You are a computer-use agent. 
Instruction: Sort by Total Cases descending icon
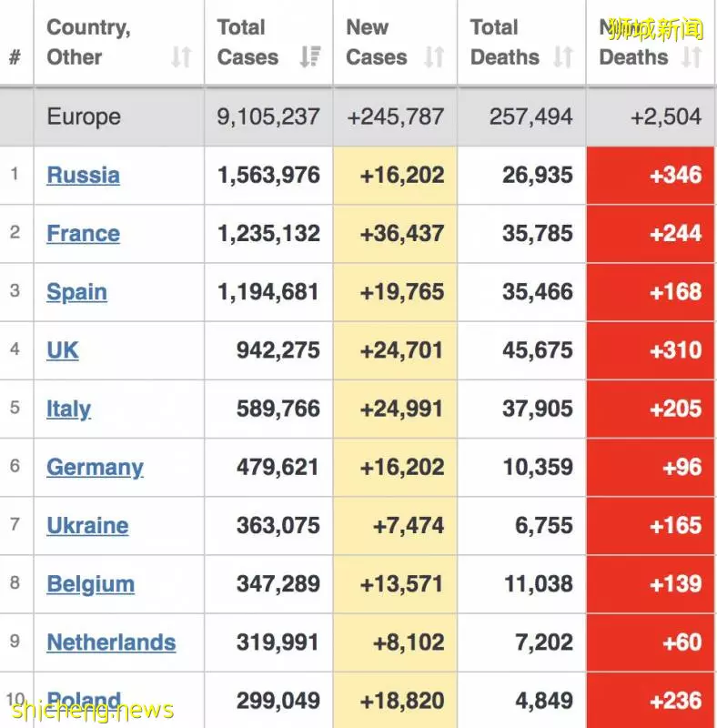[x=310, y=57]
